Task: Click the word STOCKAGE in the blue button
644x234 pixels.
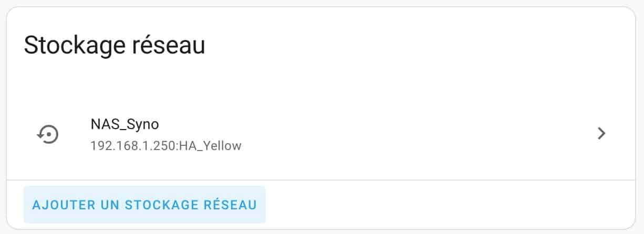Action: [160, 205]
